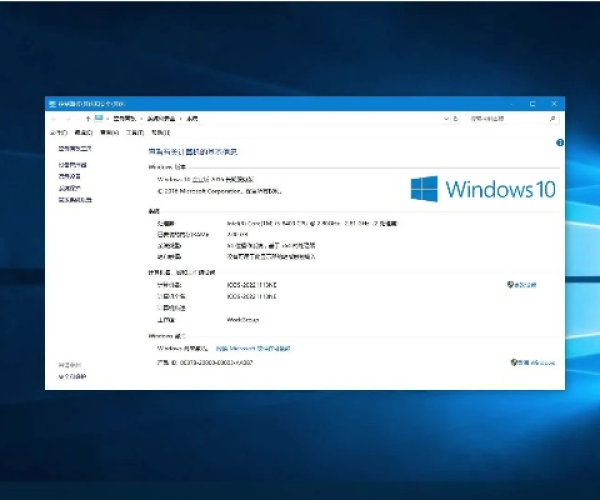Expand the chevron before the last breadcrumb item System

tap(181, 119)
